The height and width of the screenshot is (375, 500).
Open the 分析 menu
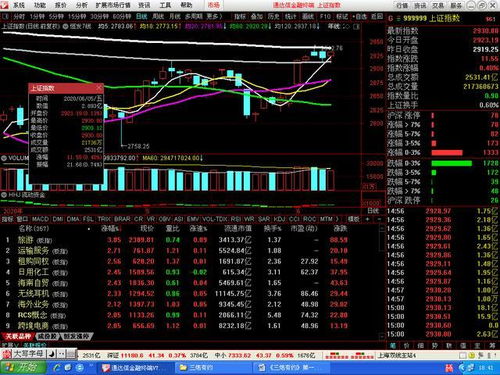click(81, 5)
